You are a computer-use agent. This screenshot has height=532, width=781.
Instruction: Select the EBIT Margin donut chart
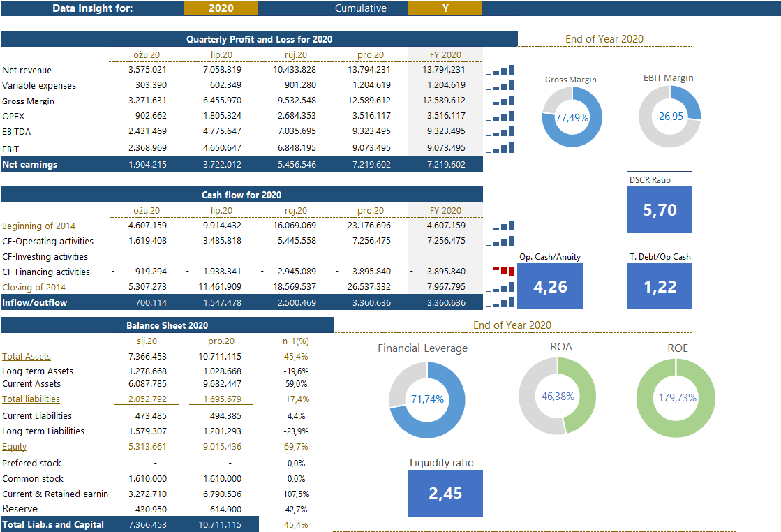coord(669,117)
